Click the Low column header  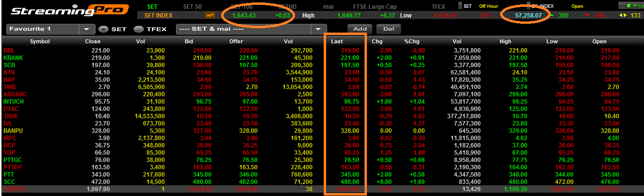click(x=552, y=41)
